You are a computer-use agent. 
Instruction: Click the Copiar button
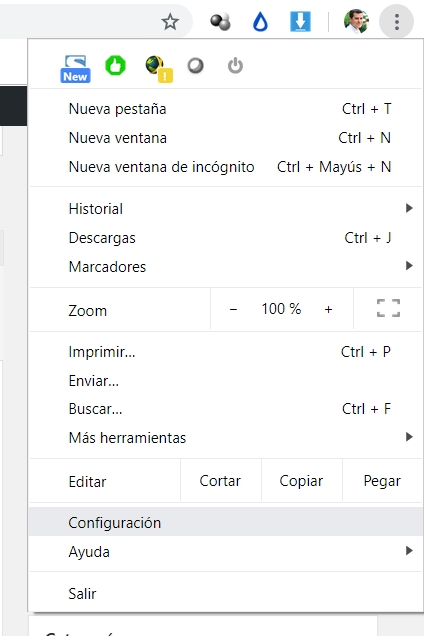point(301,481)
